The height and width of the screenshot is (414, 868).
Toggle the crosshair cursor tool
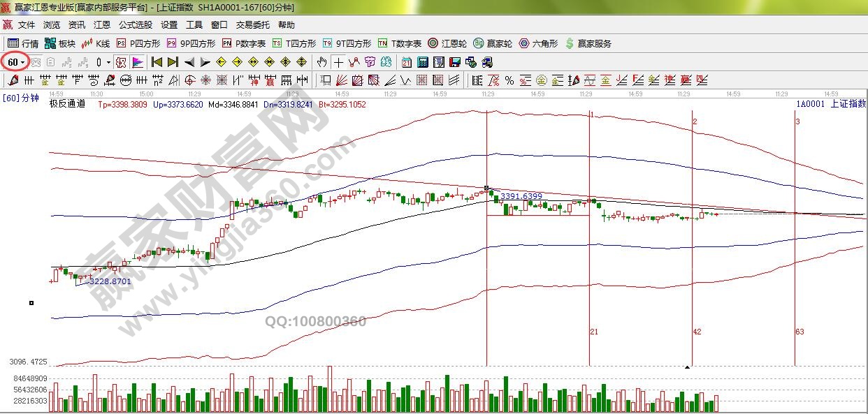pos(338,62)
